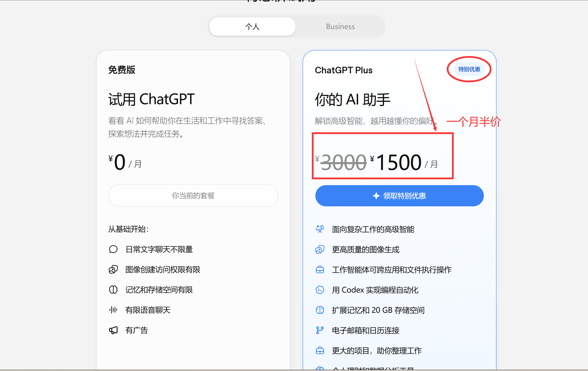Click the briefcase icon beside 更大的项目，助你整理工作

point(320,351)
